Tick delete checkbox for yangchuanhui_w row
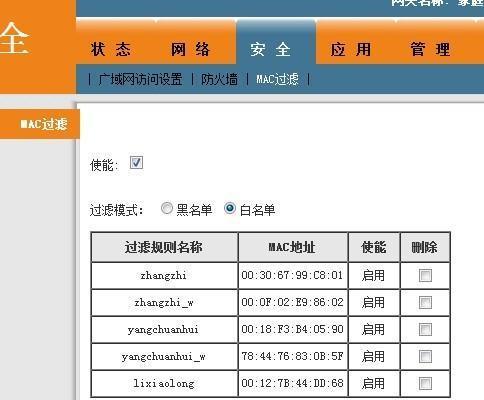 click(425, 356)
